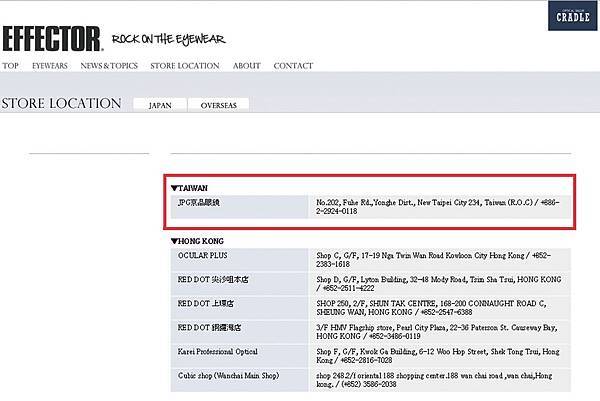
Task: Click the HONG KONG section heading
Action: point(197,241)
